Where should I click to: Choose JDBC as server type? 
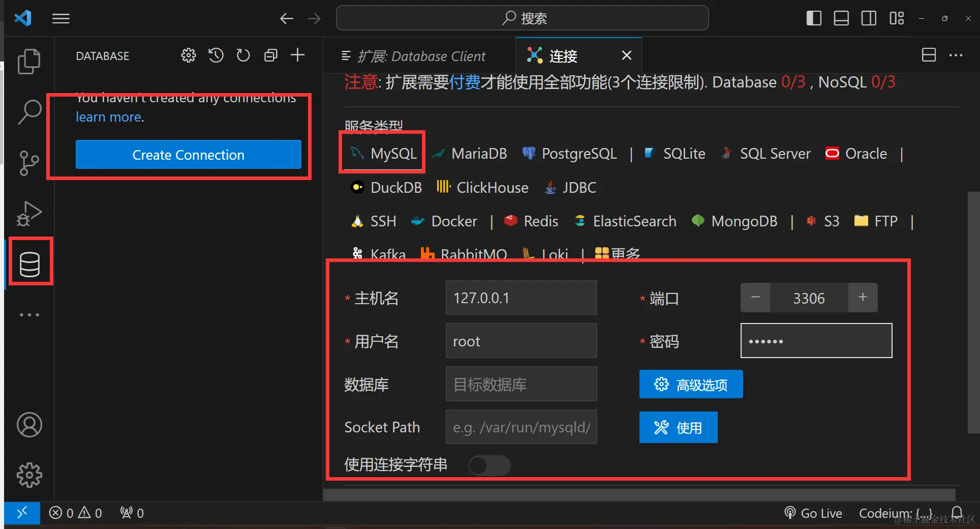click(570, 188)
